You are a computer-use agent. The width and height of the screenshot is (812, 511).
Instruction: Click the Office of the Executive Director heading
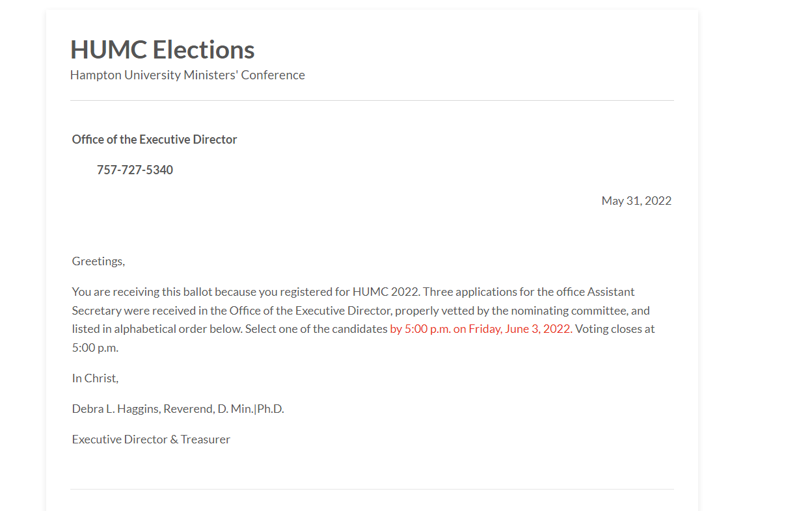tap(154, 139)
